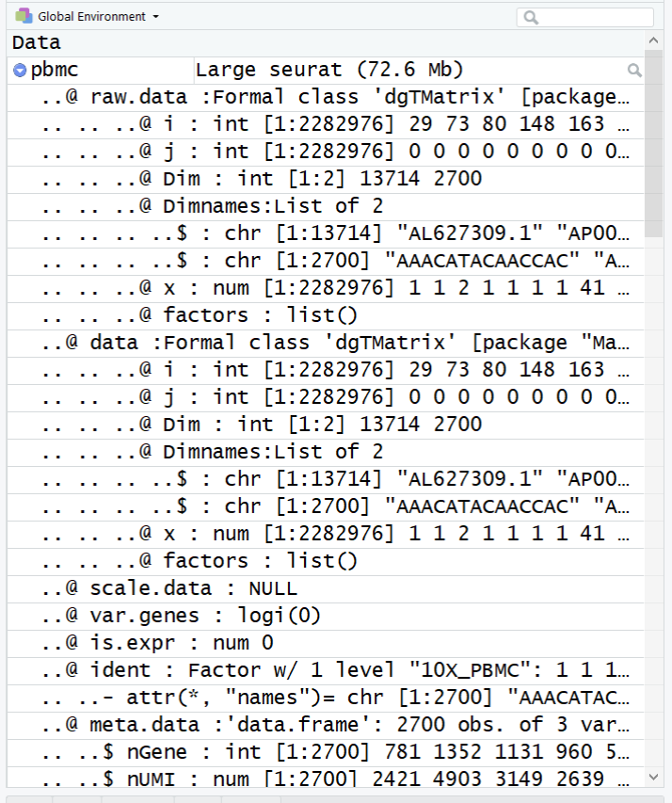
Task: Select the meta.data data.frame row
Action: pos(326,725)
